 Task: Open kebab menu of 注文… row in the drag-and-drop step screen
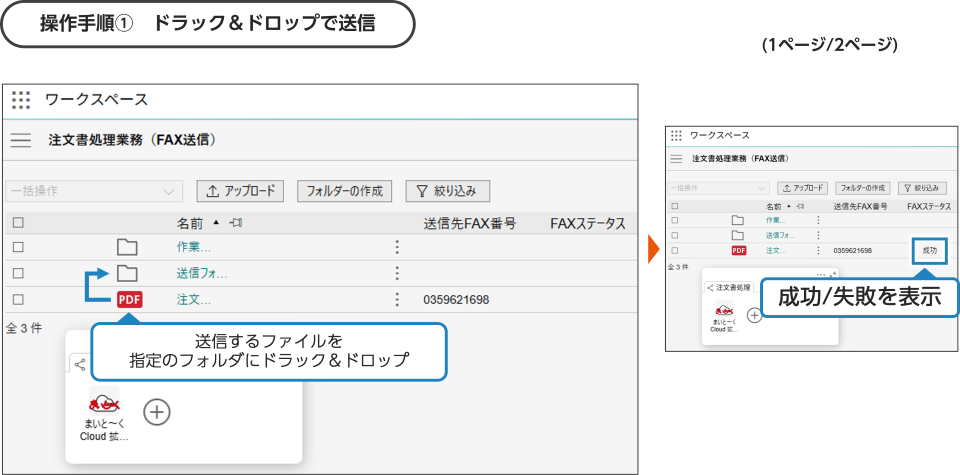(397, 299)
